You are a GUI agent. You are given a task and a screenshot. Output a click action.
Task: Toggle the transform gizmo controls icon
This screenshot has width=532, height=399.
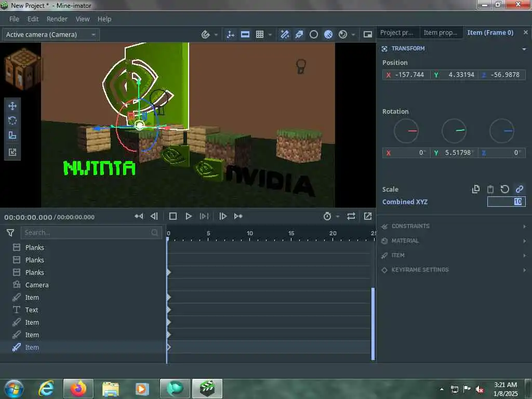(x=230, y=34)
